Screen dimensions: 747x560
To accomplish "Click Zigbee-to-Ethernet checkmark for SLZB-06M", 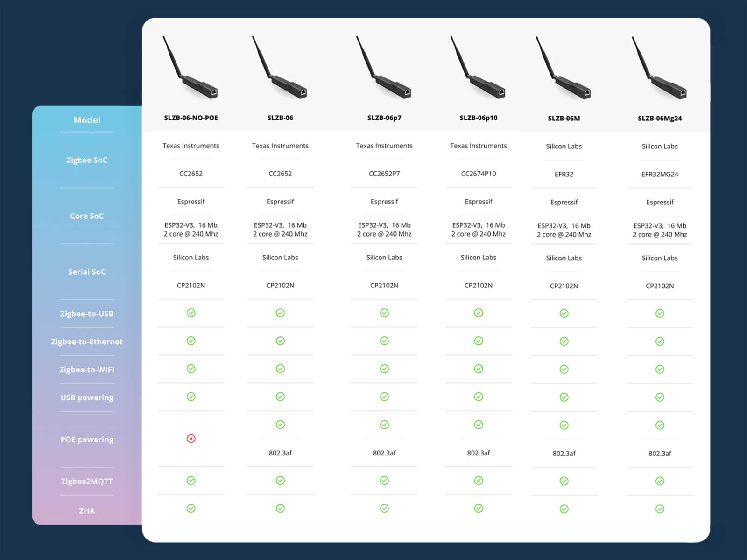I will [x=564, y=342].
